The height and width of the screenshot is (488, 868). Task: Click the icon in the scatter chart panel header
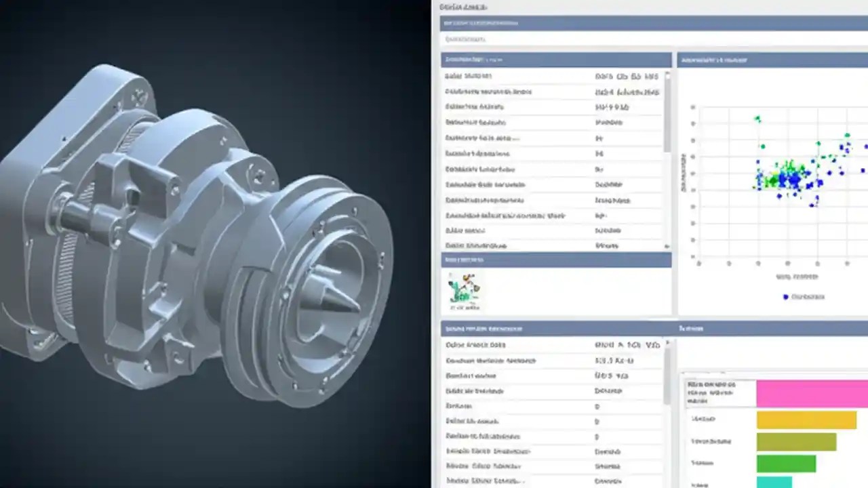684,60
